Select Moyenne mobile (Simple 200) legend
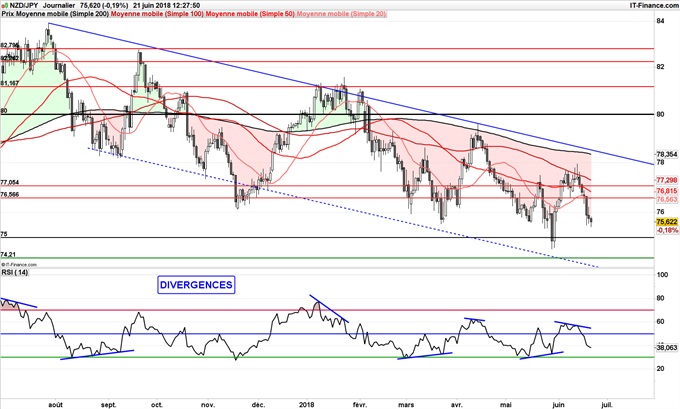680x409 pixels. (62, 14)
